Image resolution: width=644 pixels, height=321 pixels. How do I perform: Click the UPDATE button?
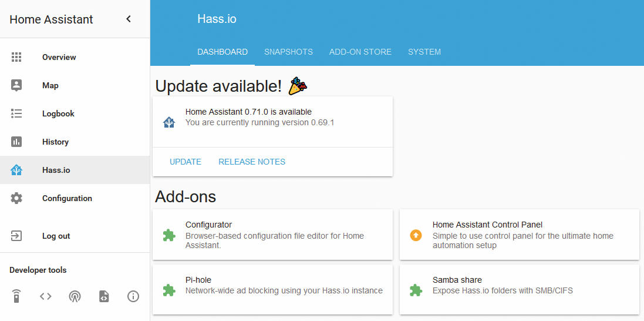pos(186,162)
